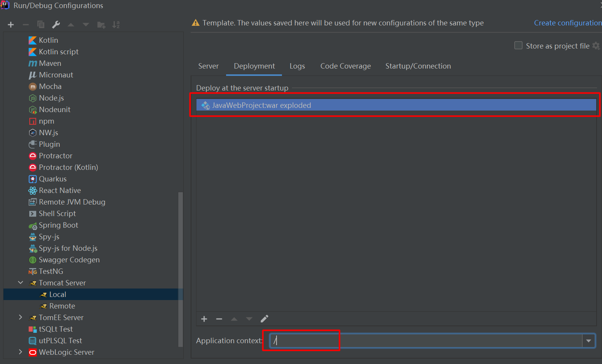The image size is (602, 364).
Task: Expand the WebLogic Server tree node
Action: (x=20, y=352)
